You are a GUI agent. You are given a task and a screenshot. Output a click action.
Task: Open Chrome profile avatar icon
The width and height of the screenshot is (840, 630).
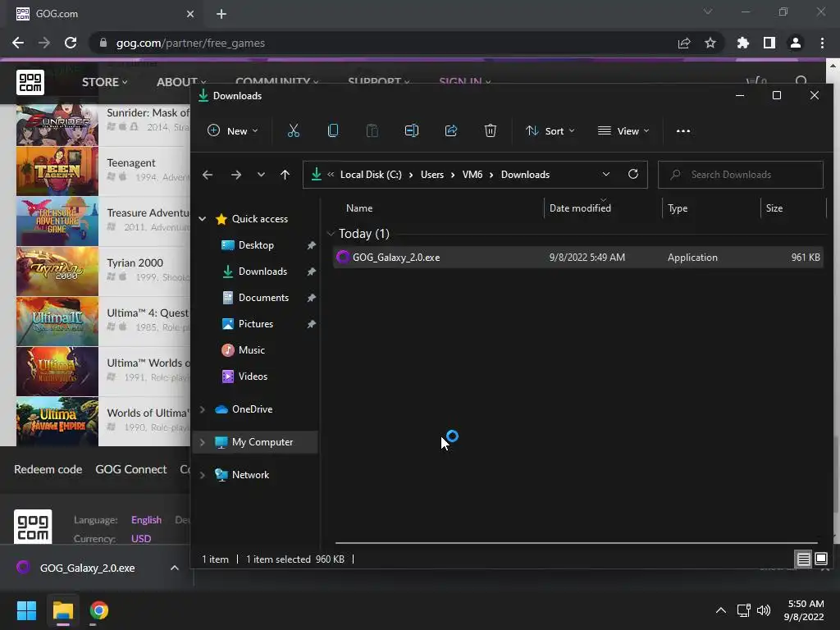coord(796,43)
